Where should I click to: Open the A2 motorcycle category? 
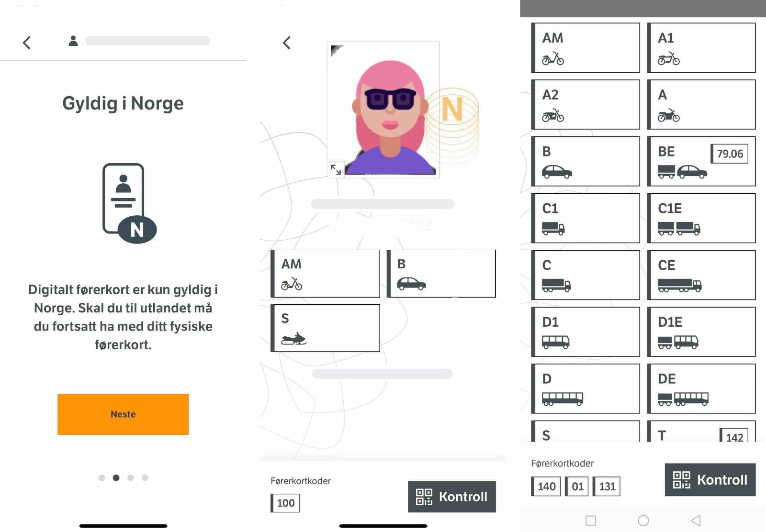coord(586,104)
